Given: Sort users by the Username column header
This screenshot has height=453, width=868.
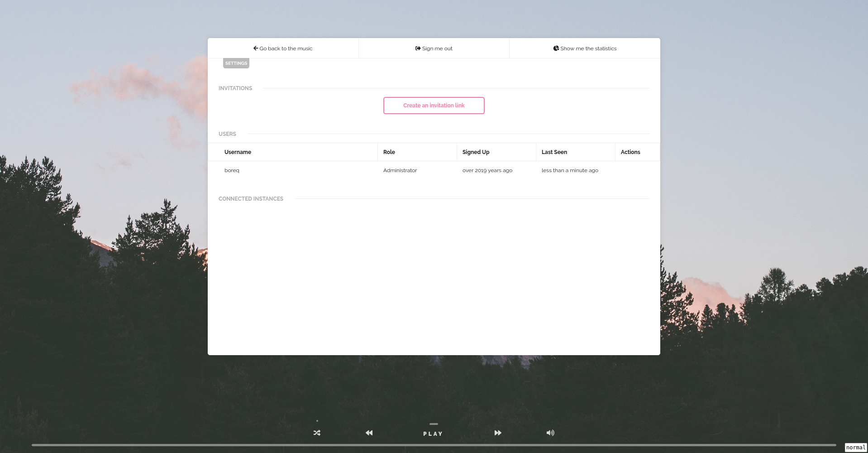Looking at the screenshot, I should point(238,152).
